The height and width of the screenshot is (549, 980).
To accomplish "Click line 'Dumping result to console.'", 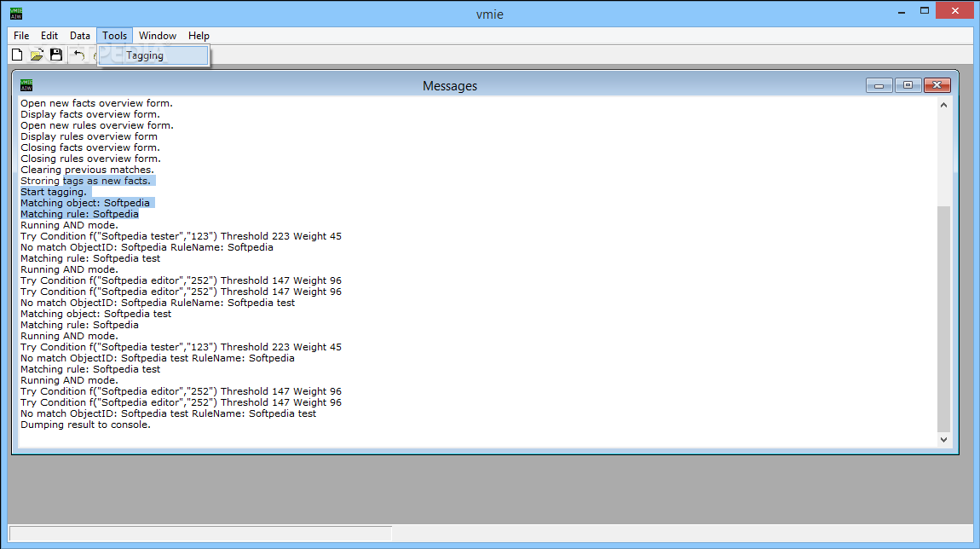I will click(x=85, y=425).
